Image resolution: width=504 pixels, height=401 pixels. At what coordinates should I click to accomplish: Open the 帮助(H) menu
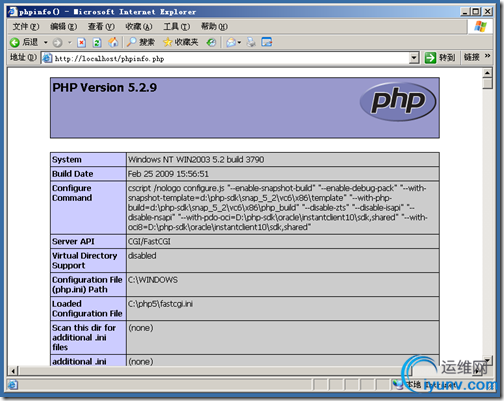214,26
